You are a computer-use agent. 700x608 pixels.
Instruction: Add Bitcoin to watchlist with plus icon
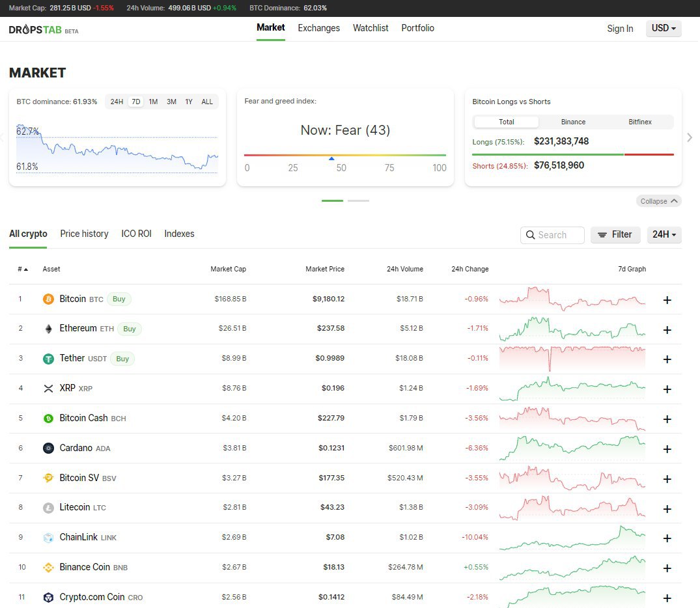(x=667, y=300)
